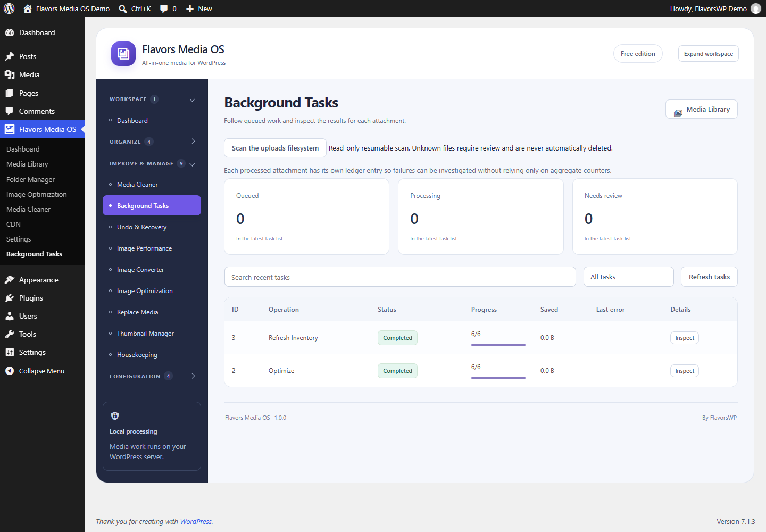Click the Pages icon in WP sidebar
The height and width of the screenshot is (532, 766).
point(10,93)
